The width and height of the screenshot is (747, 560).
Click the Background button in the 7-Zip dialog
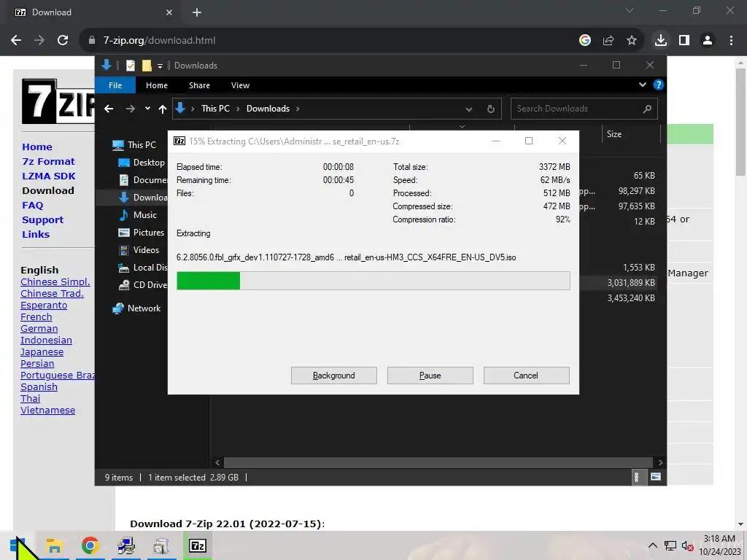point(333,376)
